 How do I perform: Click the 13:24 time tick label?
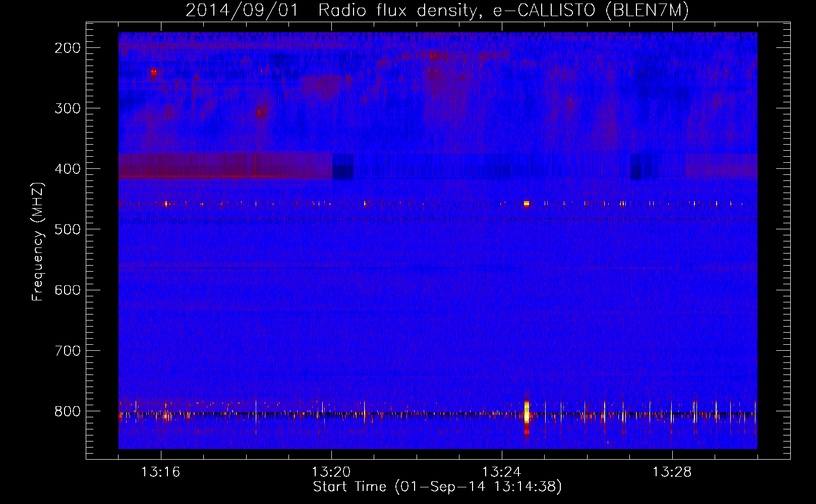click(501, 472)
